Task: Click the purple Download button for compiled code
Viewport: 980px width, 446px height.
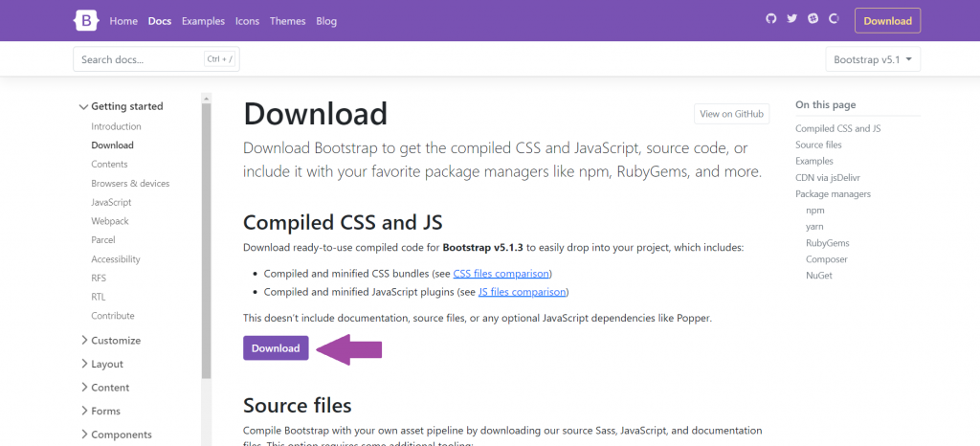Action: pyautogui.click(x=276, y=348)
